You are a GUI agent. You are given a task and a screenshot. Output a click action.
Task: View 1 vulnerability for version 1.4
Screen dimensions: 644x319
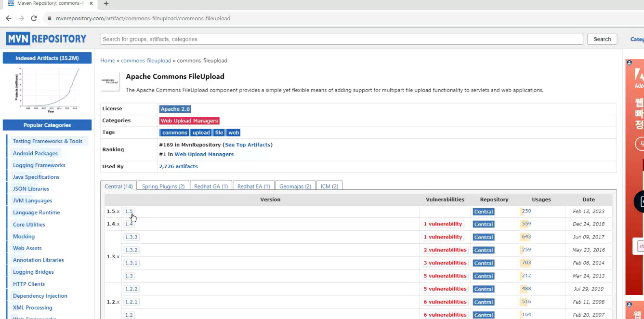coord(443,224)
